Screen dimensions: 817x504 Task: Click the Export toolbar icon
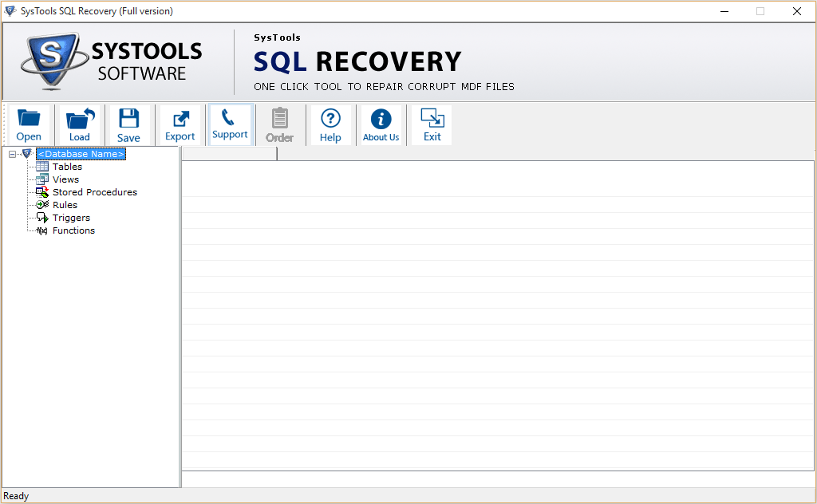[x=180, y=125]
